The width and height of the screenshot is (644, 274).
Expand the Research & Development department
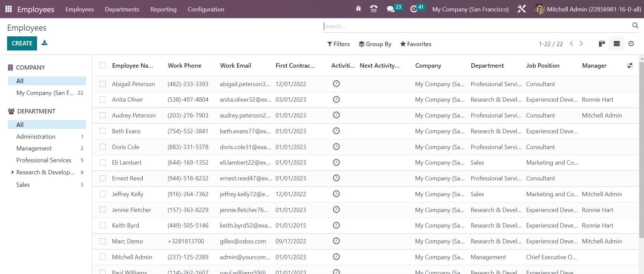12,172
